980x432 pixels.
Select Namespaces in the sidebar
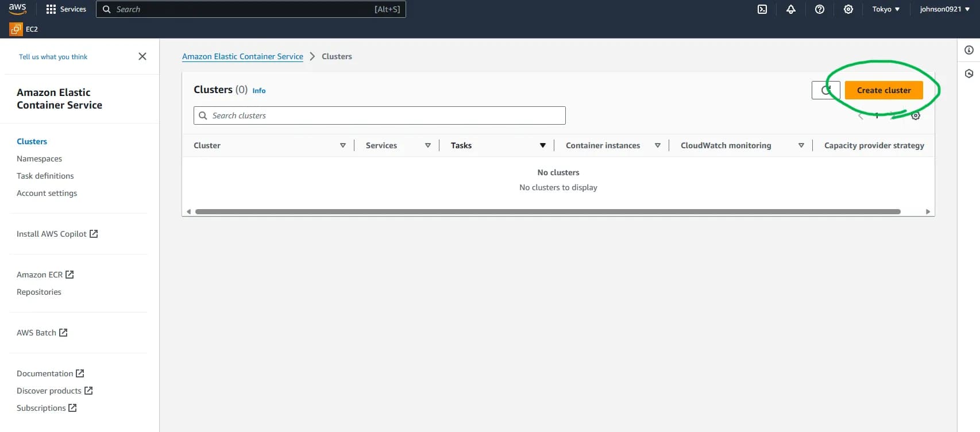click(39, 159)
